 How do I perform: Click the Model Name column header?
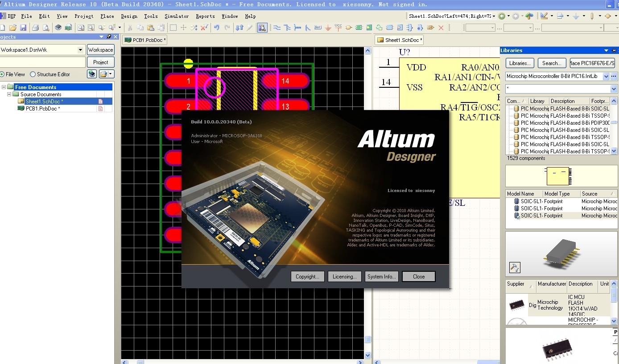(524, 194)
